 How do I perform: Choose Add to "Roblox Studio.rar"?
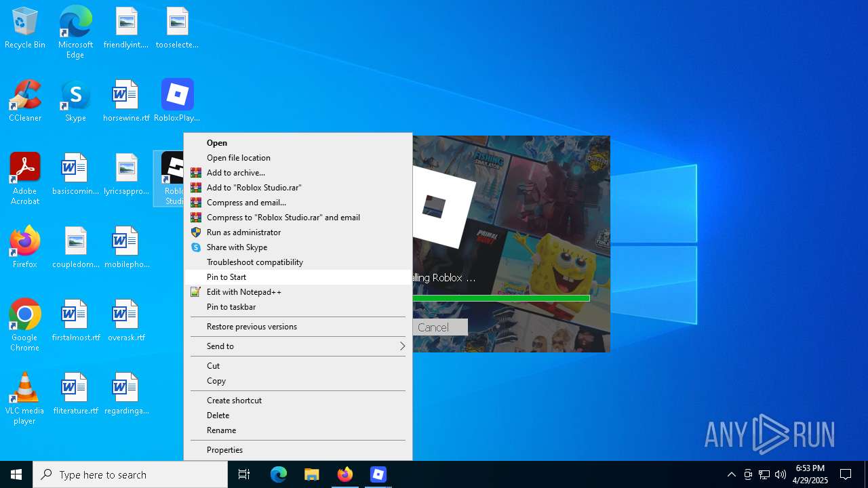click(x=298, y=187)
